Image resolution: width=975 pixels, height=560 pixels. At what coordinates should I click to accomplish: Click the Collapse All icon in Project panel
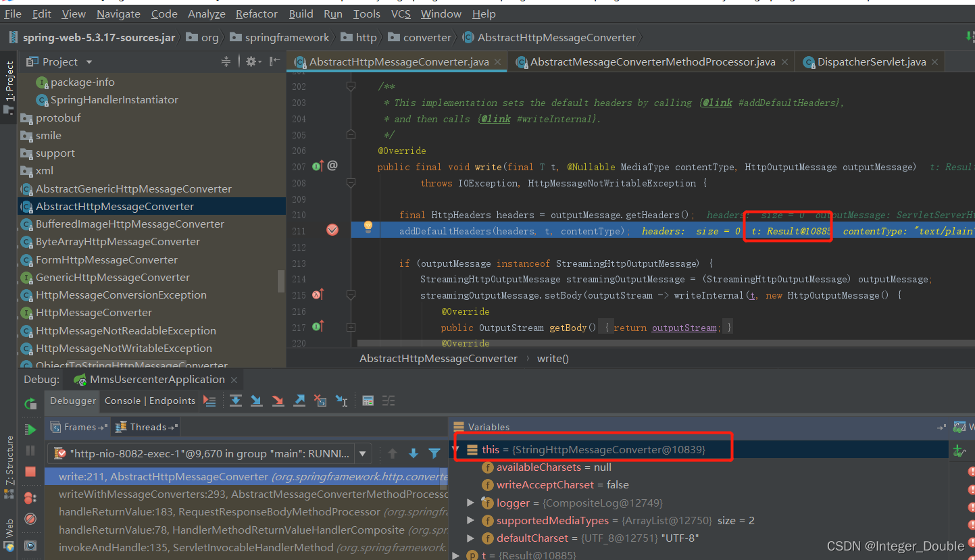point(226,61)
